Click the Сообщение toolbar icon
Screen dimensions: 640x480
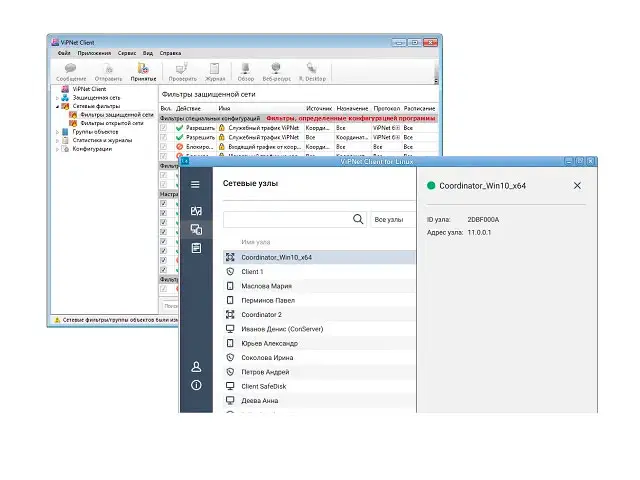(70, 69)
